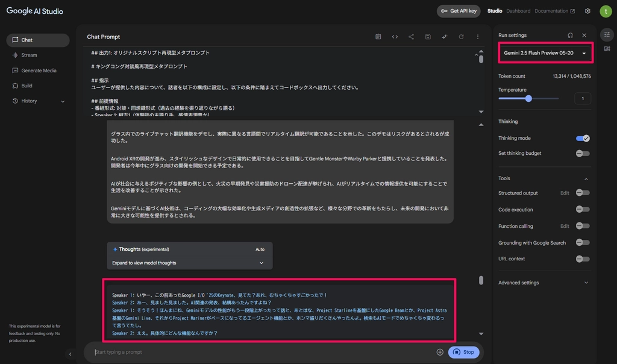The image size is (617, 364).
Task: Toggle Code execution switch
Action: click(583, 209)
